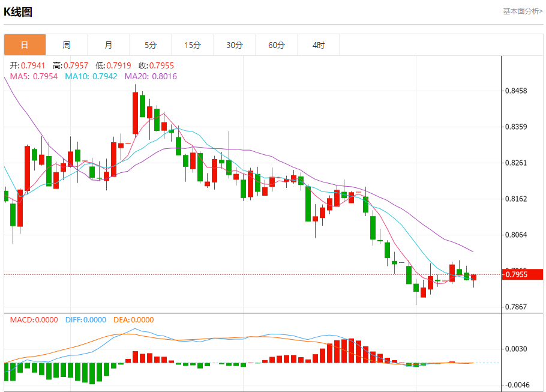The height and width of the screenshot is (392, 546).
Task: Click the 低:0.7919 low value
Action: tap(113, 65)
